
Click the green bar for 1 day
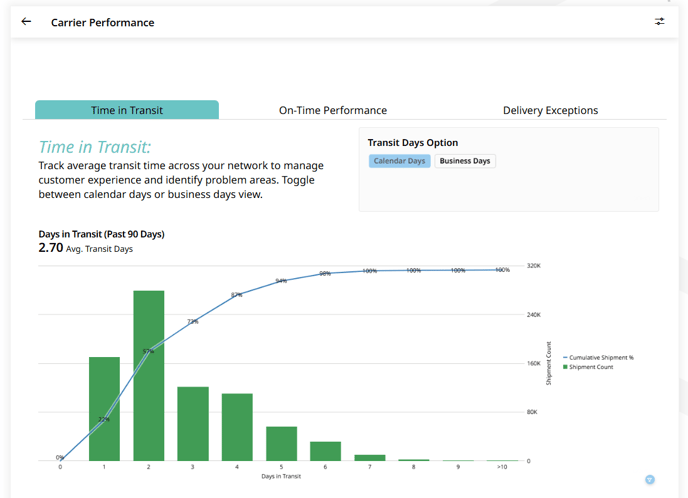104,408
